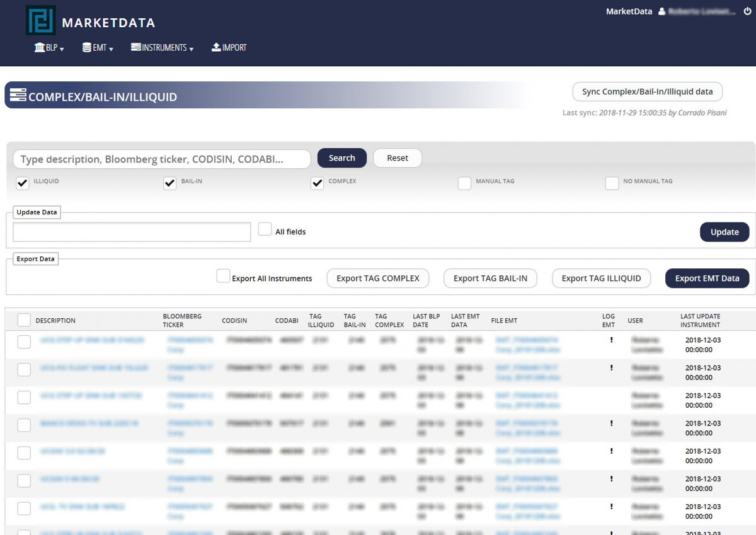The height and width of the screenshot is (535, 756).
Task: Click the Update button
Action: click(x=724, y=232)
